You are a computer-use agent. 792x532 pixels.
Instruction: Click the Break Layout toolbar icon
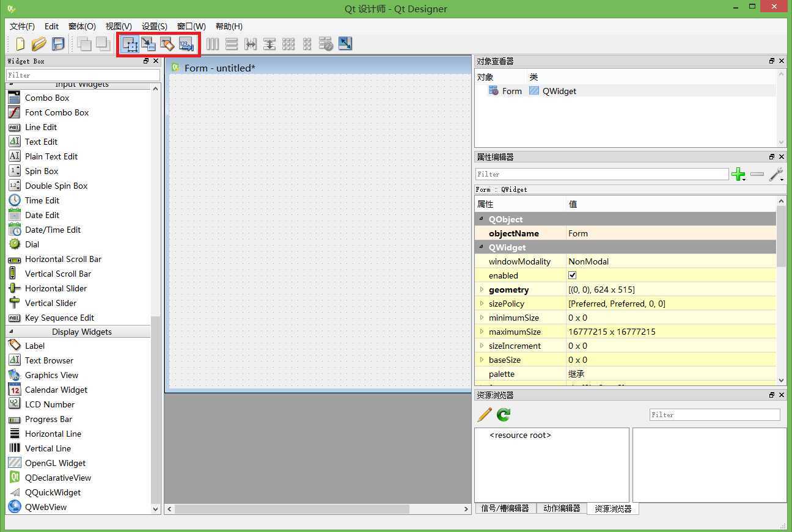point(326,44)
